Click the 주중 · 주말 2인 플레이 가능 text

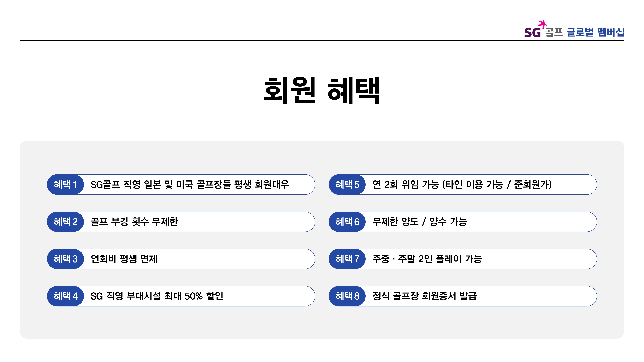click(x=427, y=259)
